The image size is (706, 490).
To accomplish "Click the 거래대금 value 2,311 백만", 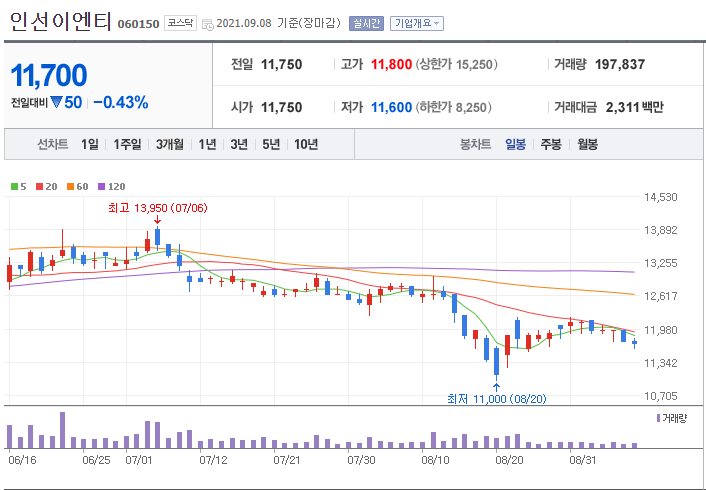I will [x=634, y=107].
